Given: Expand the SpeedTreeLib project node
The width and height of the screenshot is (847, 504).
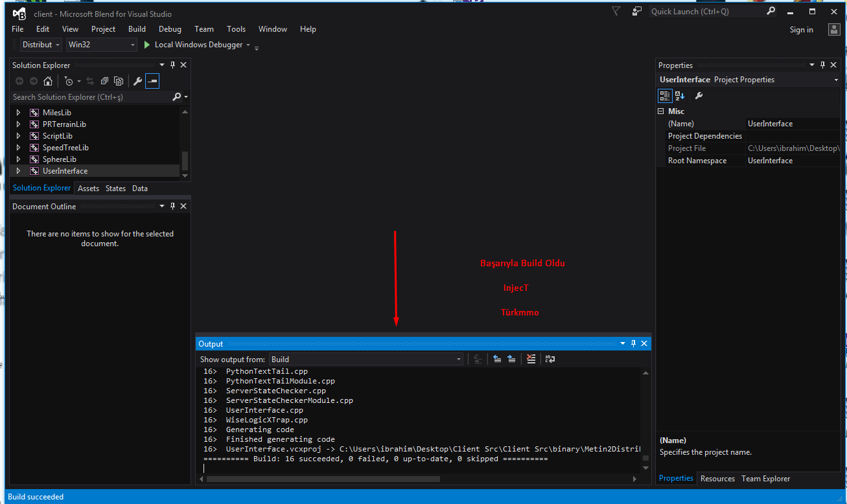Looking at the screenshot, I should (x=19, y=148).
